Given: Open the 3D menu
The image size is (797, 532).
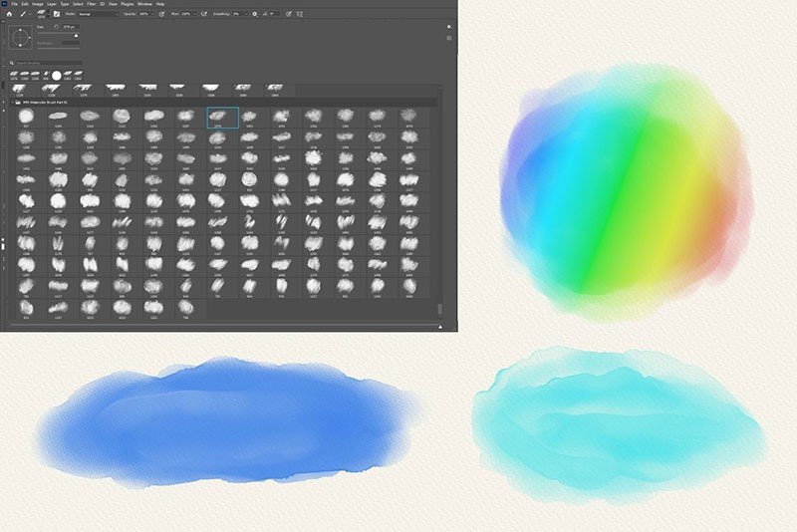Looking at the screenshot, I should 103,4.
